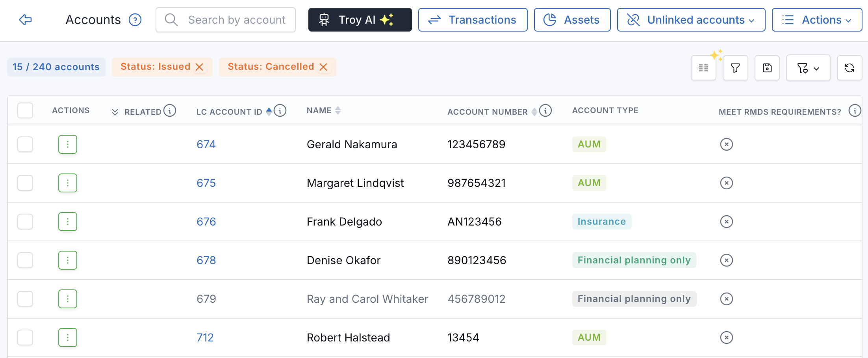This screenshot has height=358, width=868.
Task: Sort by Name column
Action: coord(338,111)
